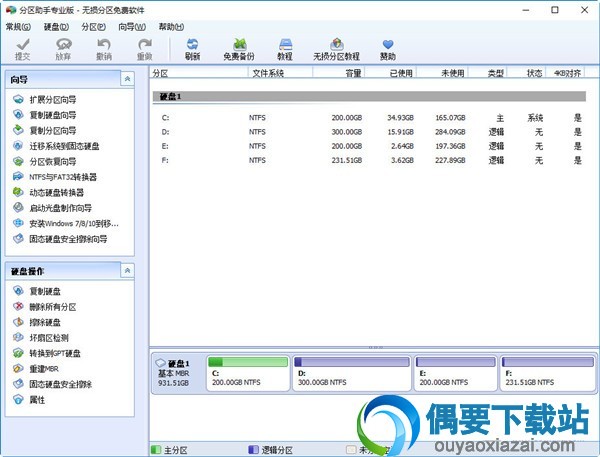Select 固态硬盘安全擦除 under 硬盘操作
Screen dimensions: 600x457
click(x=52, y=384)
